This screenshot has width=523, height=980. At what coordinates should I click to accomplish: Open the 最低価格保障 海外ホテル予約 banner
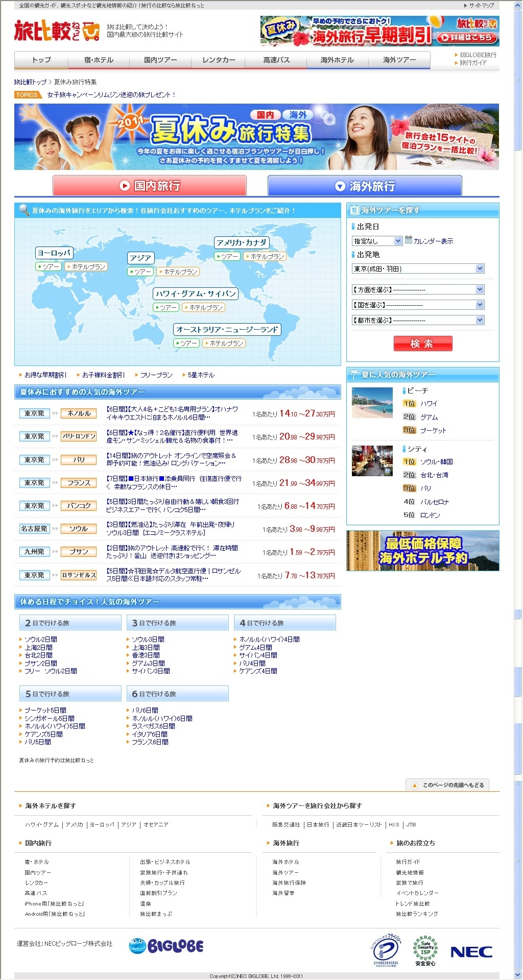(423, 551)
